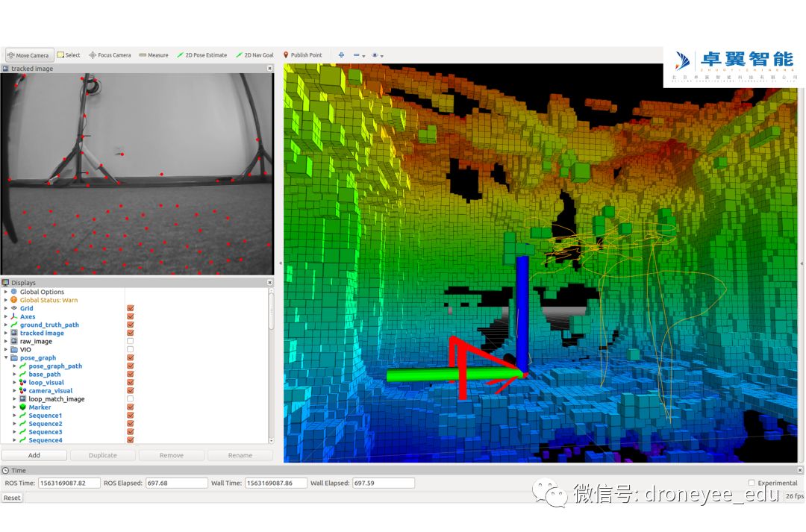Uncheck the pose_graph group checkbox
Image resolution: width=806 pixels, height=532 pixels.
click(130, 357)
